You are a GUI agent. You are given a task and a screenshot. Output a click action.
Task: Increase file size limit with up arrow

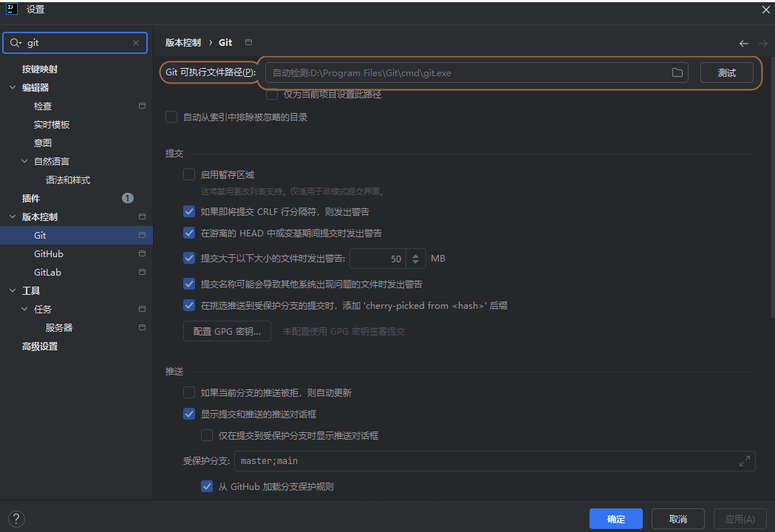[x=416, y=255]
